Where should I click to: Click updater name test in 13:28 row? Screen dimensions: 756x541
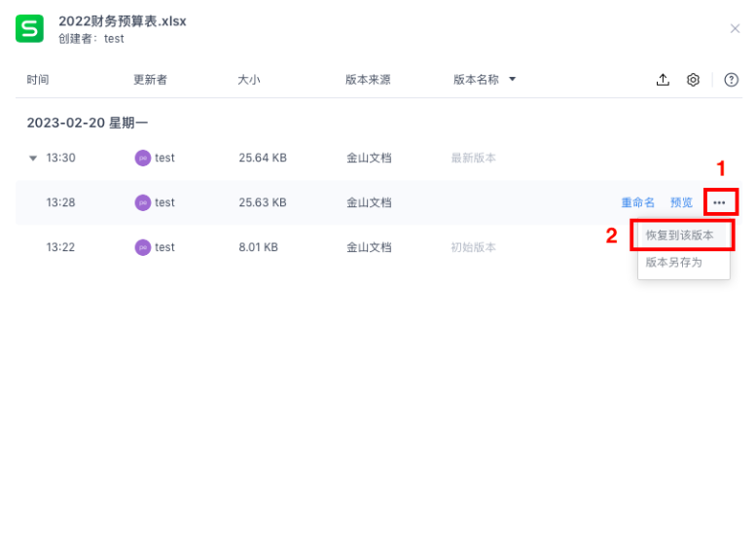[164, 202]
